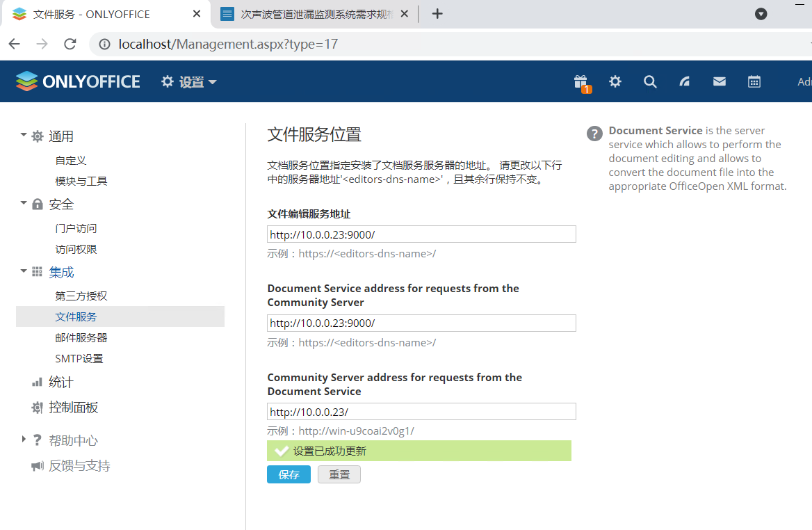This screenshot has width=812, height=530.
Task: Open the Feed icon in the top bar
Action: coord(684,81)
